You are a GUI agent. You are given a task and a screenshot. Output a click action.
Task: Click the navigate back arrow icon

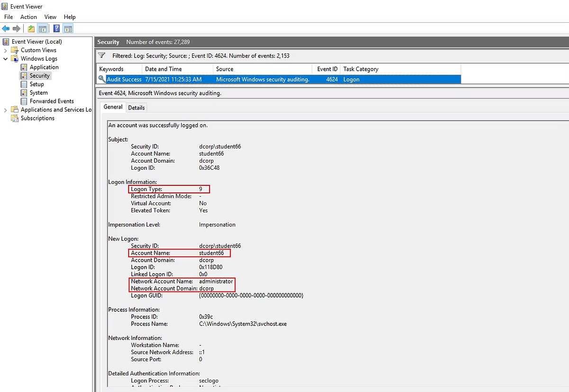tap(6, 28)
